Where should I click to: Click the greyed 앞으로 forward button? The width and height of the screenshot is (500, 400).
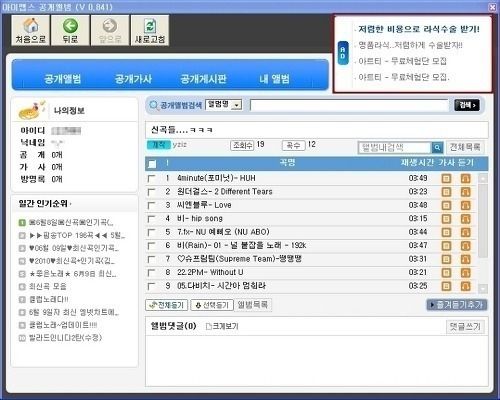pyautogui.click(x=110, y=30)
